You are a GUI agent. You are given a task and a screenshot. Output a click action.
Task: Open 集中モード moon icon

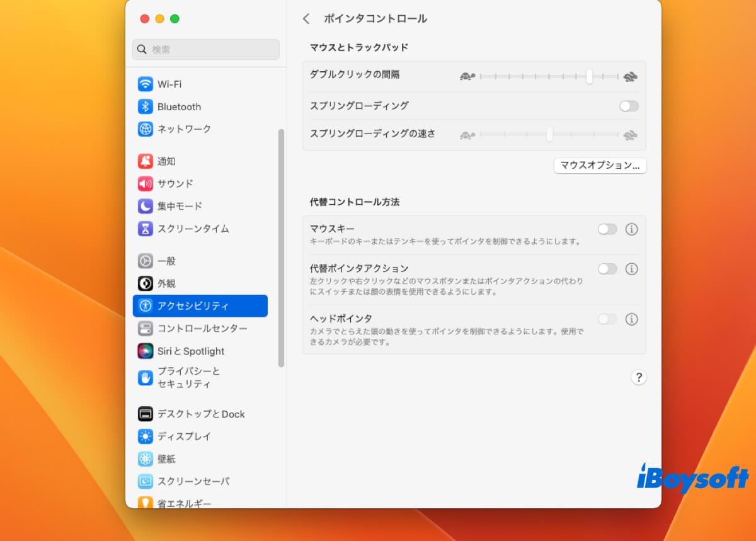point(146,206)
